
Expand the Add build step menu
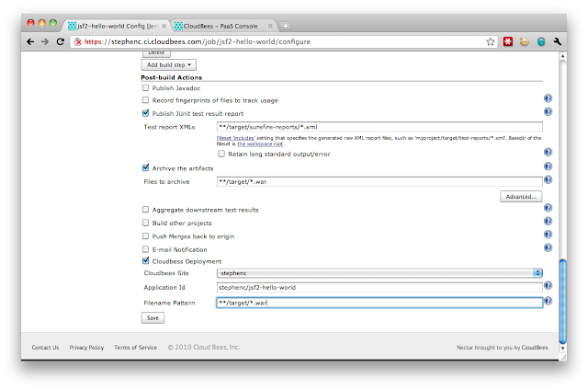169,65
